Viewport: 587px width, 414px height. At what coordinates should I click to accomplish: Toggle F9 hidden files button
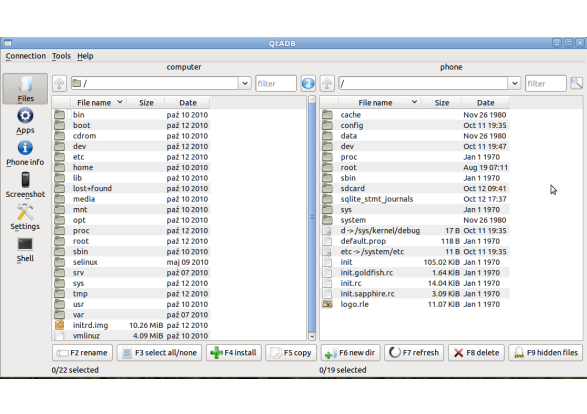tap(545, 353)
